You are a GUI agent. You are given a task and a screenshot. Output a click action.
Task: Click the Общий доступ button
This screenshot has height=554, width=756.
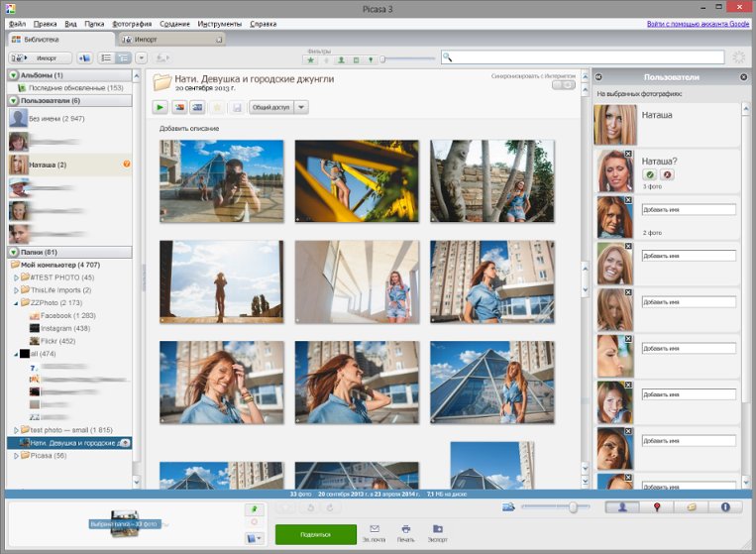click(x=271, y=107)
